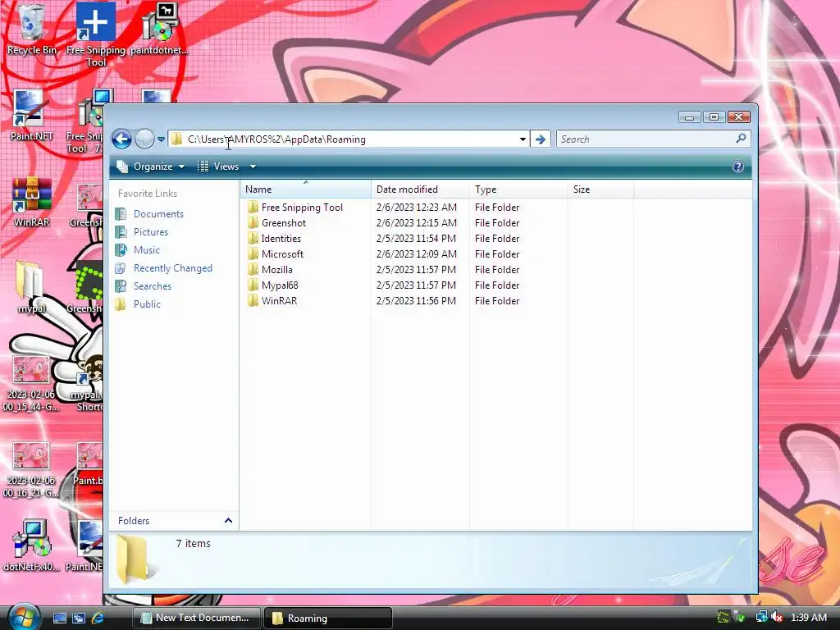Click the magnifier icon in Search box

click(741, 139)
